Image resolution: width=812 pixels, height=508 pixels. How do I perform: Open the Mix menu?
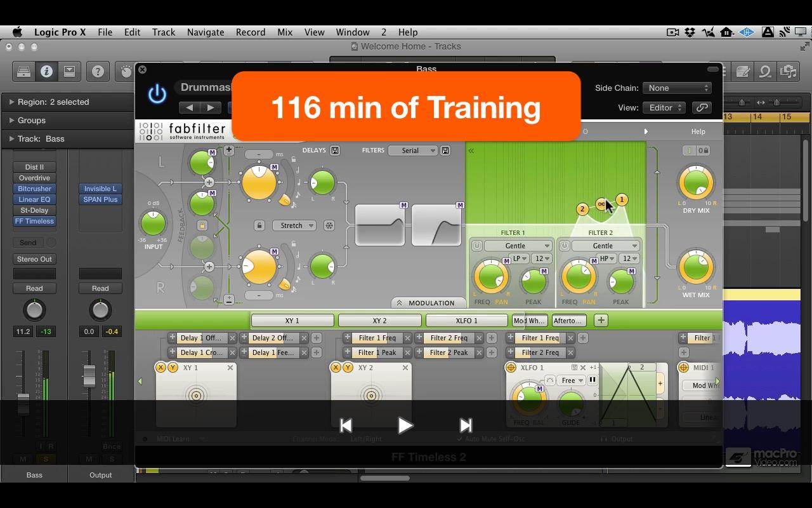pos(285,32)
